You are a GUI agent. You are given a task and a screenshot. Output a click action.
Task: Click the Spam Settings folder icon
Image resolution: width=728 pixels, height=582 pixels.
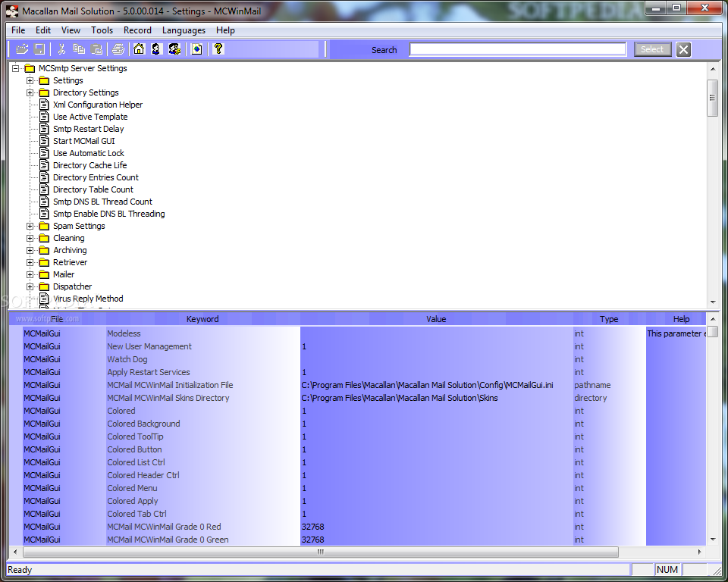coord(44,226)
